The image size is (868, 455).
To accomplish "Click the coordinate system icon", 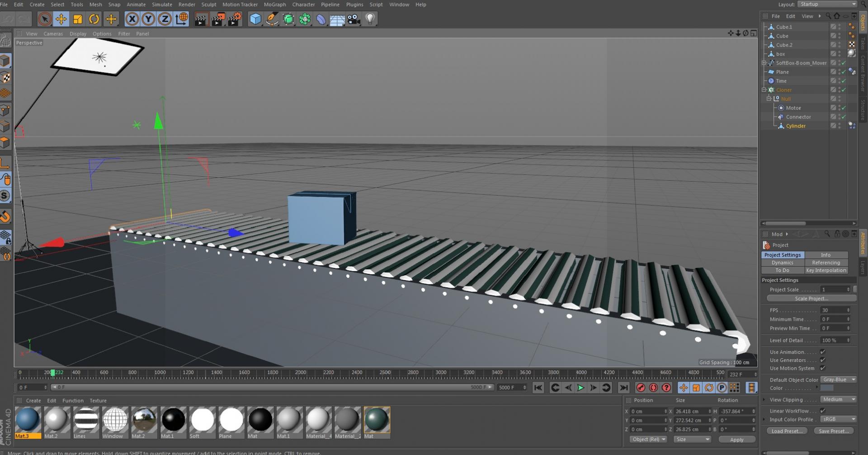I will tap(181, 19).
